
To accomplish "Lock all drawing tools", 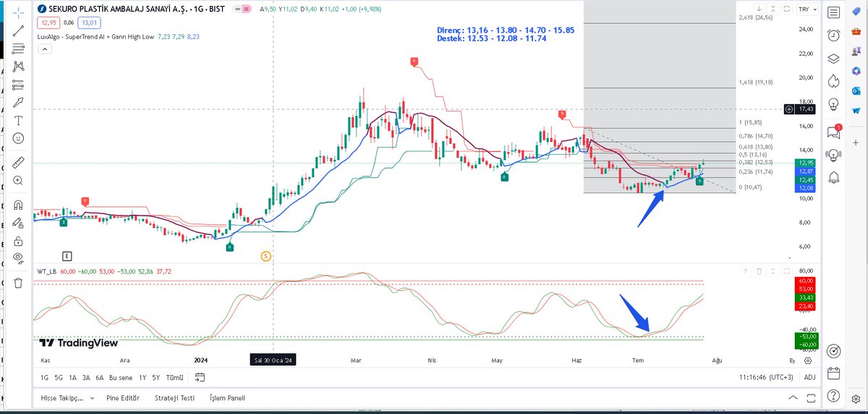I will tap(18, 240).
